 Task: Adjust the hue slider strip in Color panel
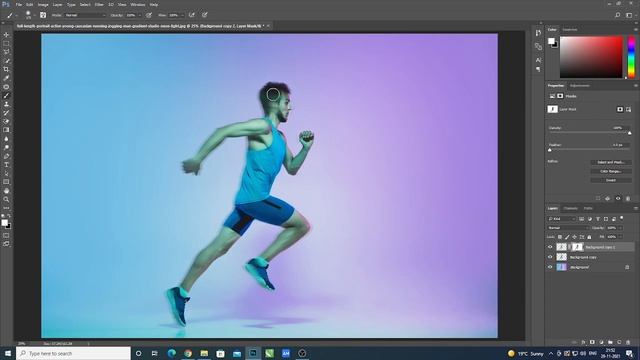coord(631,57)
